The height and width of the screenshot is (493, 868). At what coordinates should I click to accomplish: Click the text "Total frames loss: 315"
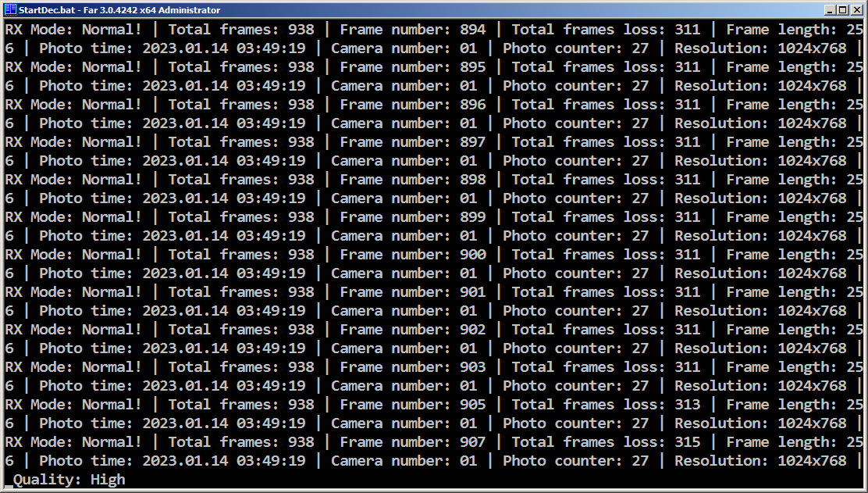[606, 442]
